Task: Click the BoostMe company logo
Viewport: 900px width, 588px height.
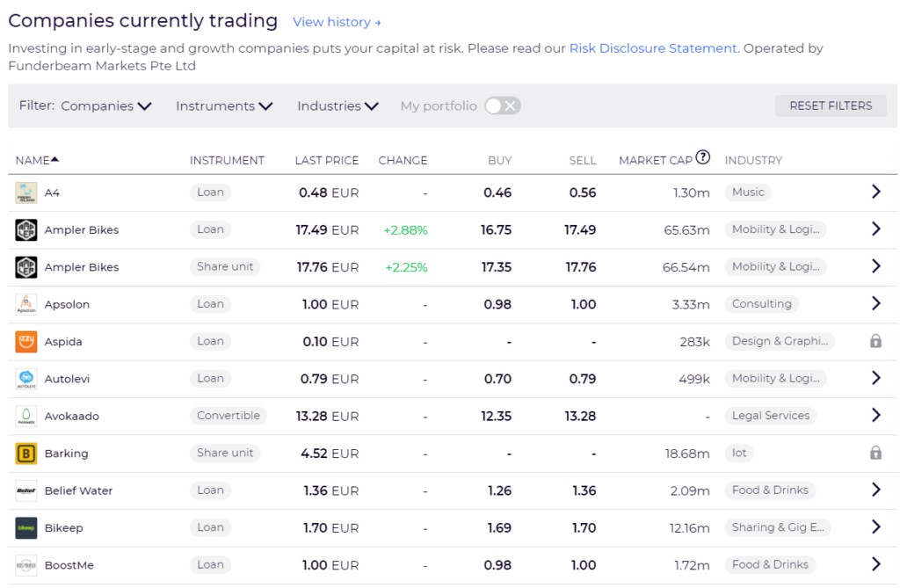Action: (x=25, y=566)
